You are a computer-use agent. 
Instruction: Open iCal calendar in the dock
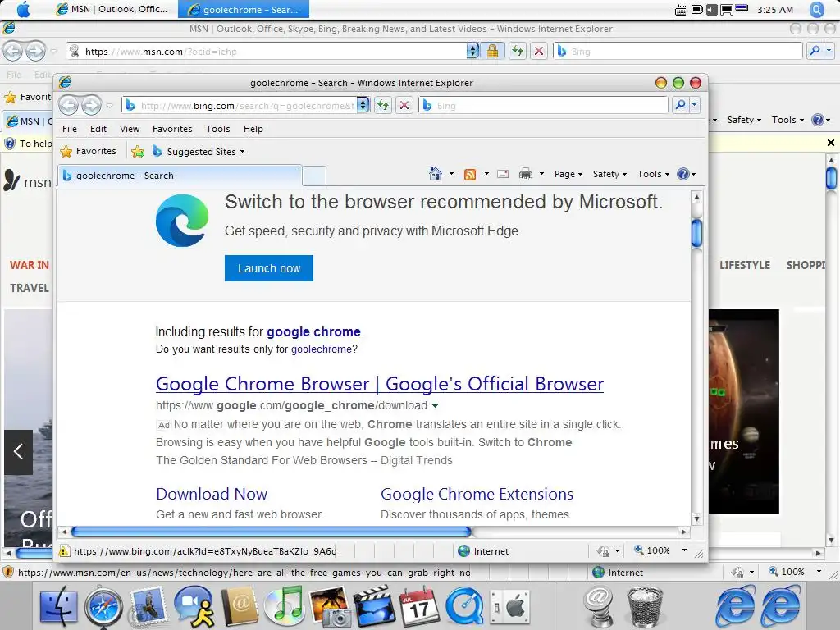pyautogui.click(x=419, y=607)
